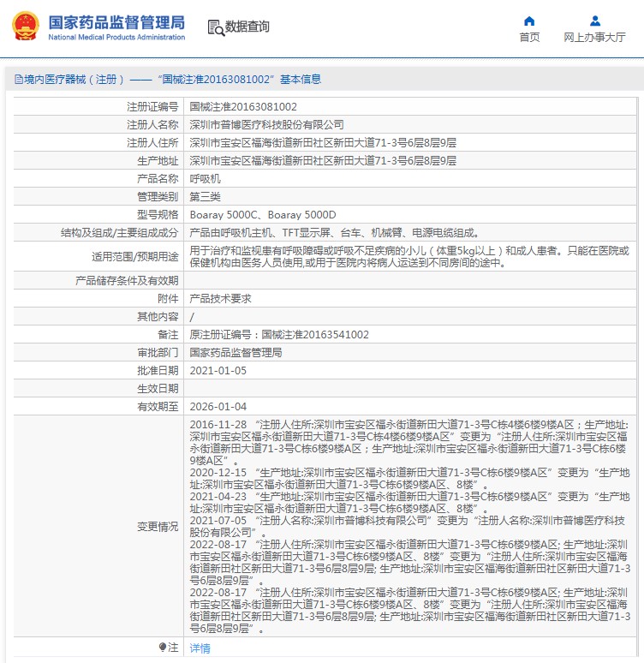Viewport: 644px width, 663px height.
Task: Open the 网上办事大厅 link
Action: click(594, 37)
